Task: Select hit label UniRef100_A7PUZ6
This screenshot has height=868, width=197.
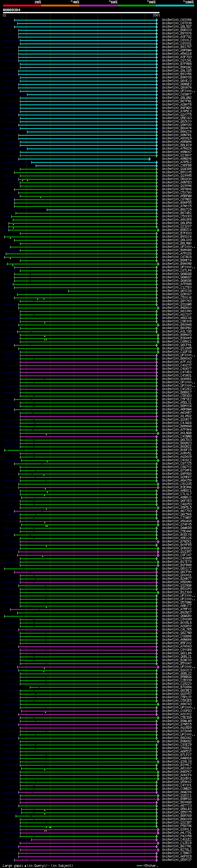Action: 177,253
